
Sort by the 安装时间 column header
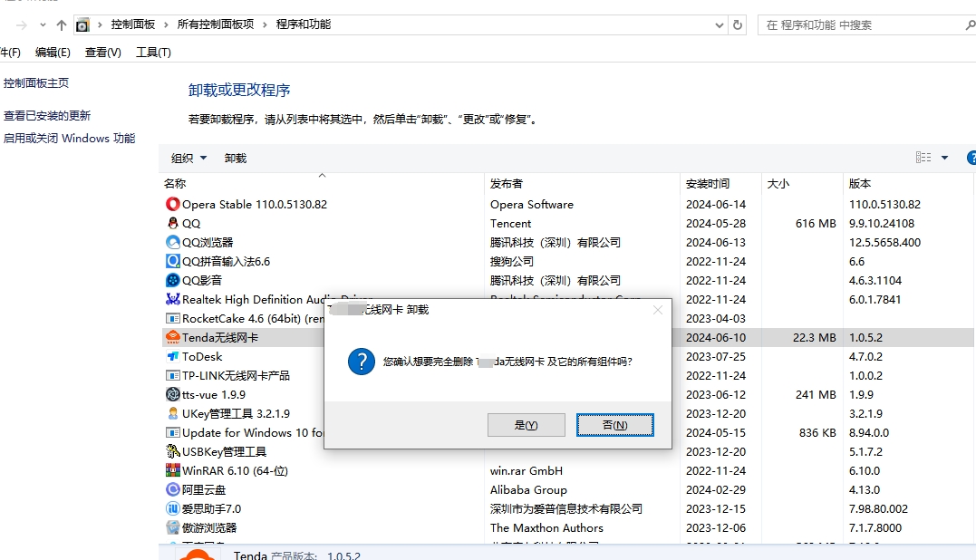click(x=720, y=183)
